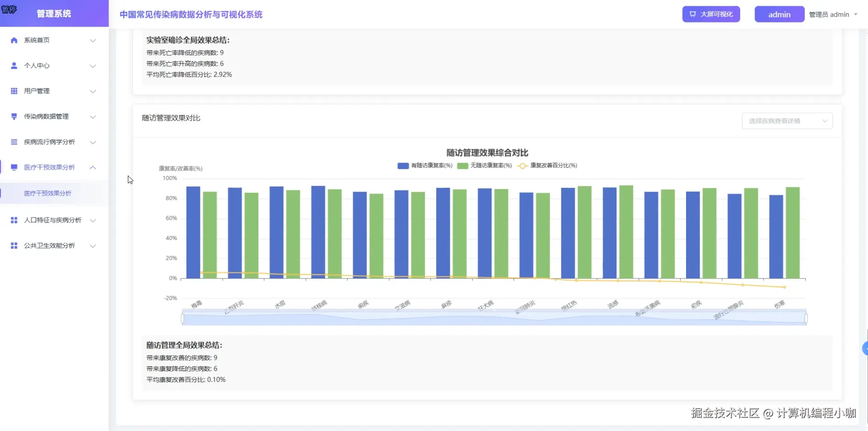Click the 带来死亡率降低的疾病数: 9 line

point(185,53)
